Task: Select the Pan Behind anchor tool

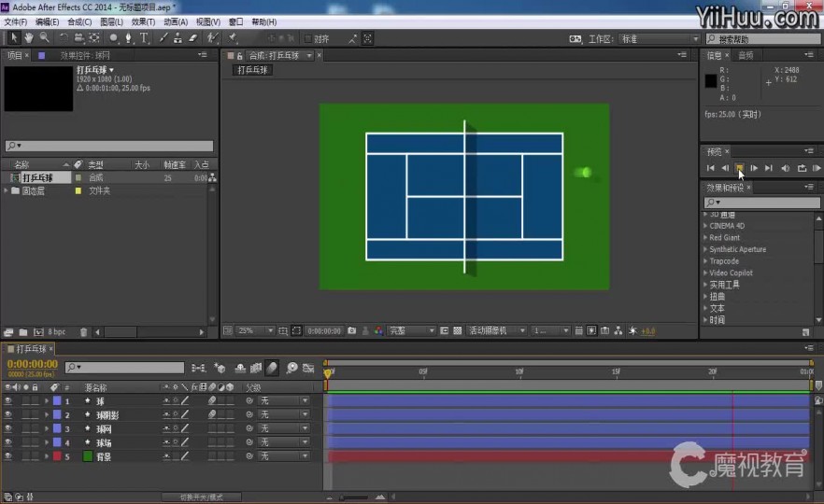Action: (94, 37)
